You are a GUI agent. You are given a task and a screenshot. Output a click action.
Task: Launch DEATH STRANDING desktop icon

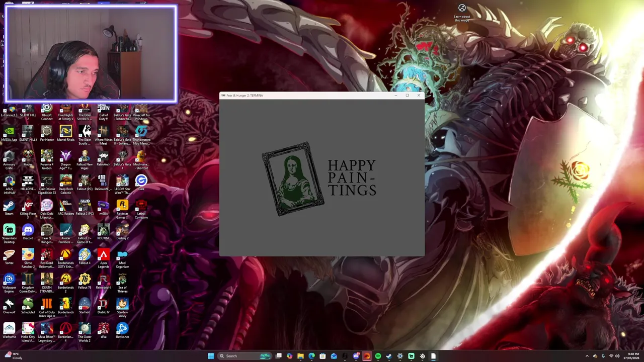47,282
